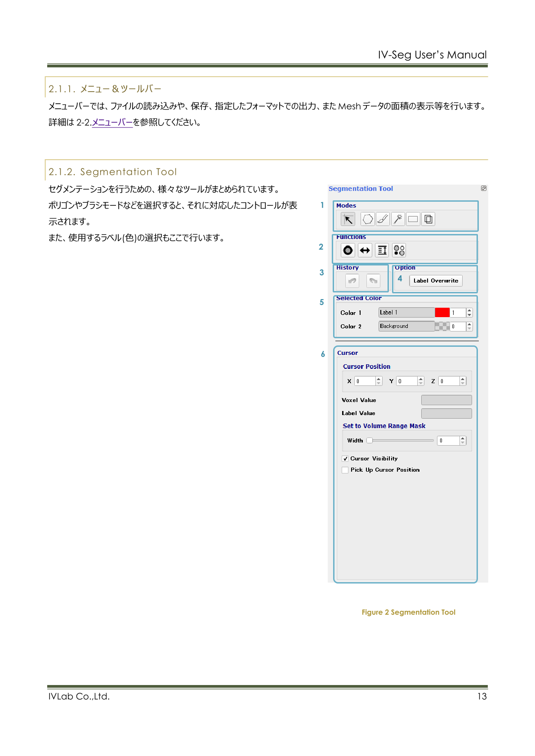
Task: Toggle the Label Overwrite option button
Action: (436, 281)
